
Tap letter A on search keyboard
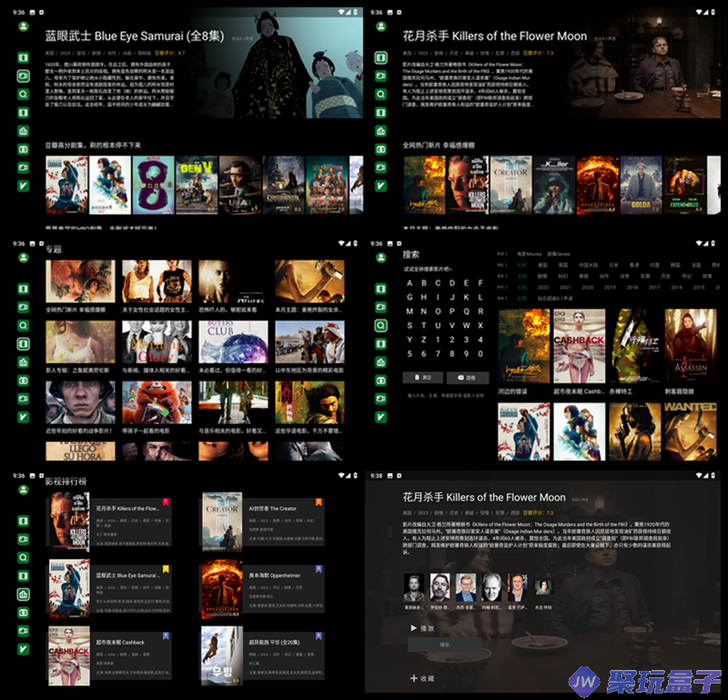click(x=409, y=283)
